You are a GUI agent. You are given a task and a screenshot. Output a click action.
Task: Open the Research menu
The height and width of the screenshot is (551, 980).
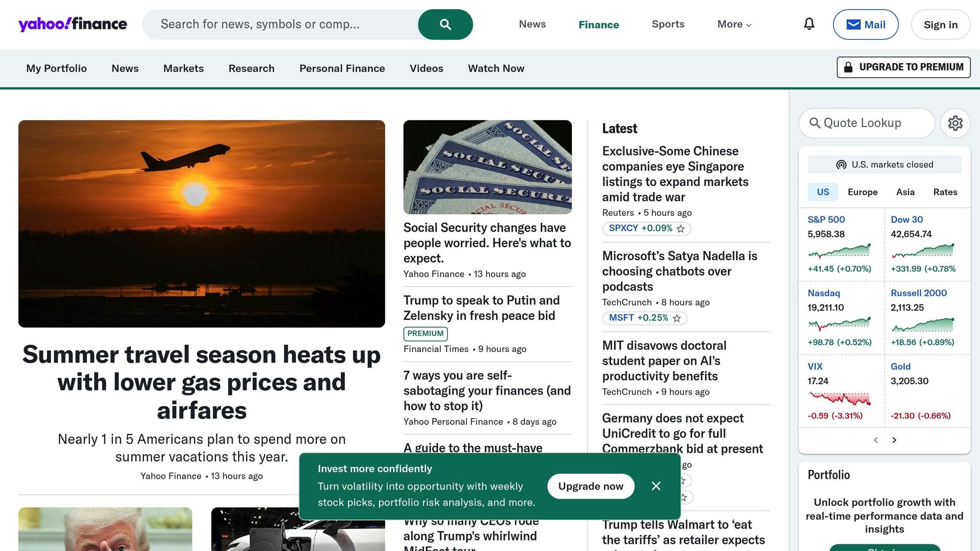point(251,68)
